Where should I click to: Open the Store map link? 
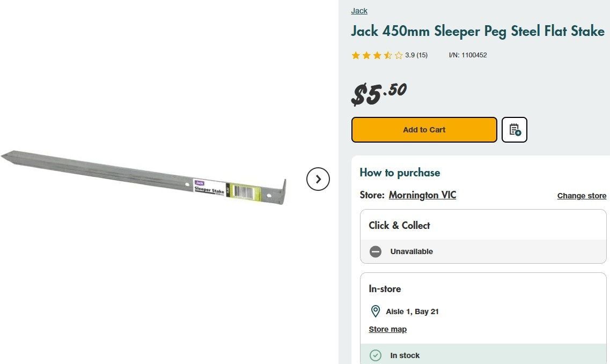387,329
